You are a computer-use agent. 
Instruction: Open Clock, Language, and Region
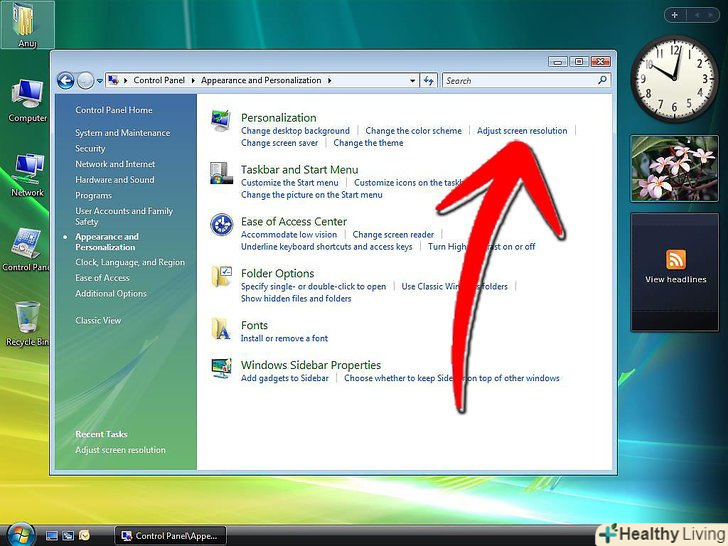[x=130, y=262]
